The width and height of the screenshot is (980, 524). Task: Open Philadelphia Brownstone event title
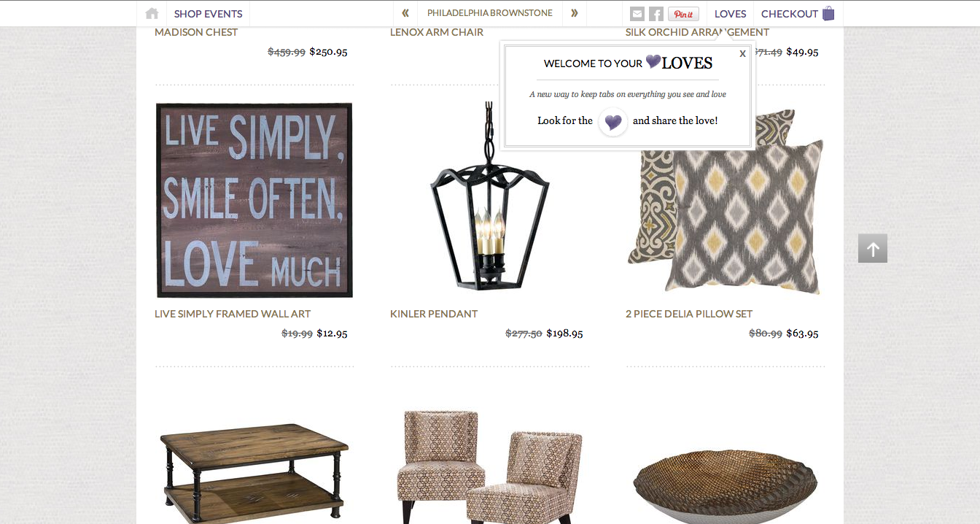[490, 13]
